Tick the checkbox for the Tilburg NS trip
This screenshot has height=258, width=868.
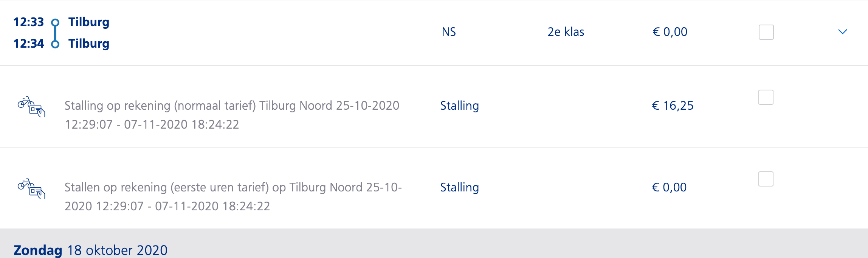pos(766,32)
